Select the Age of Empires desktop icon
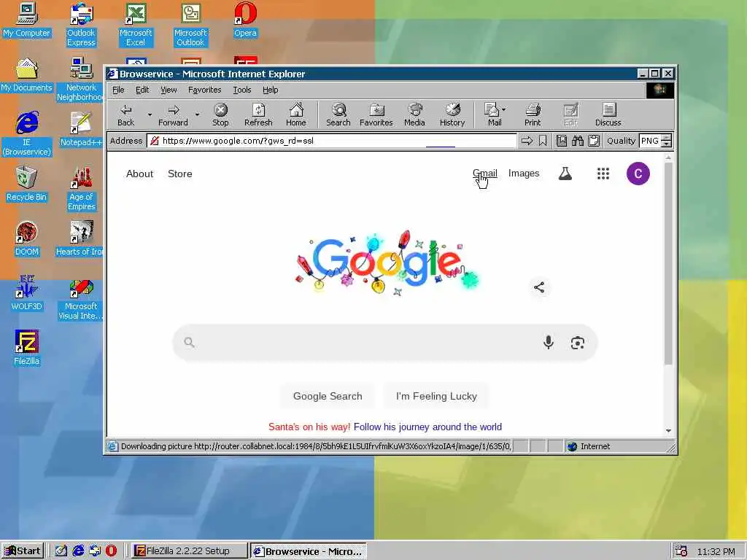 click(81, 189)
